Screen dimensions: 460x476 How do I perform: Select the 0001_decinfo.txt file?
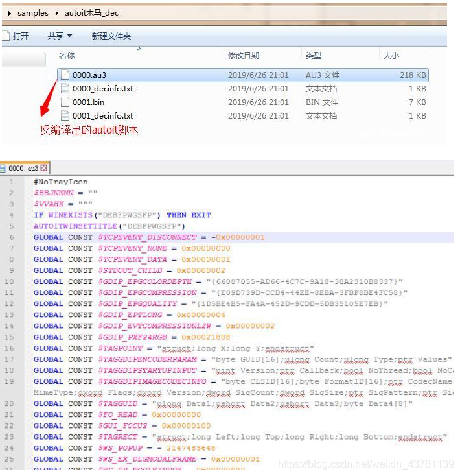click(102, 116)
